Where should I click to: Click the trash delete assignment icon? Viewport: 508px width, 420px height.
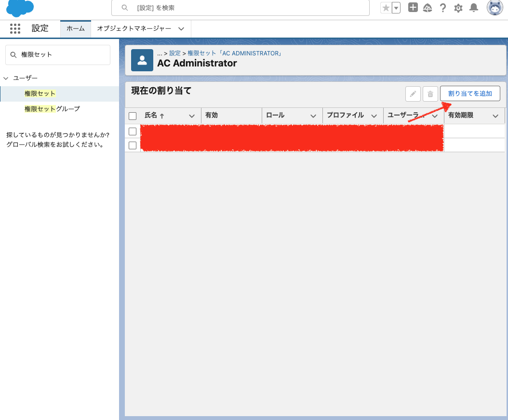pos(430,94)
